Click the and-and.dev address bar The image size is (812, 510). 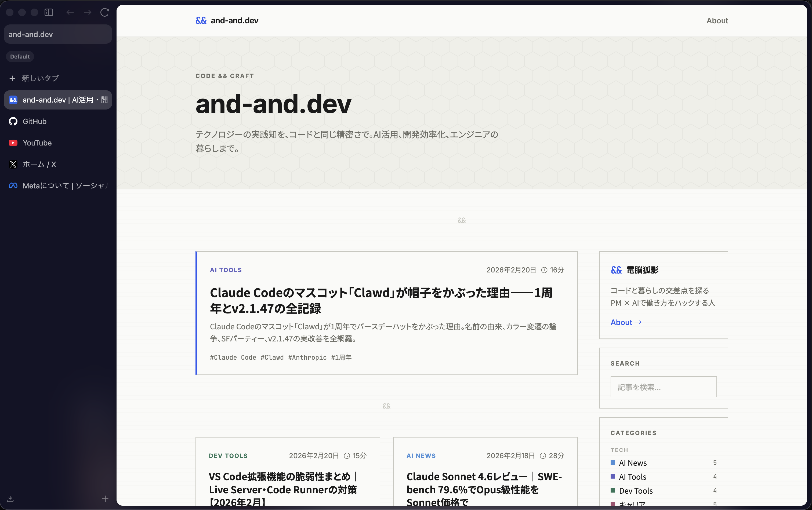tap(58, 34)
